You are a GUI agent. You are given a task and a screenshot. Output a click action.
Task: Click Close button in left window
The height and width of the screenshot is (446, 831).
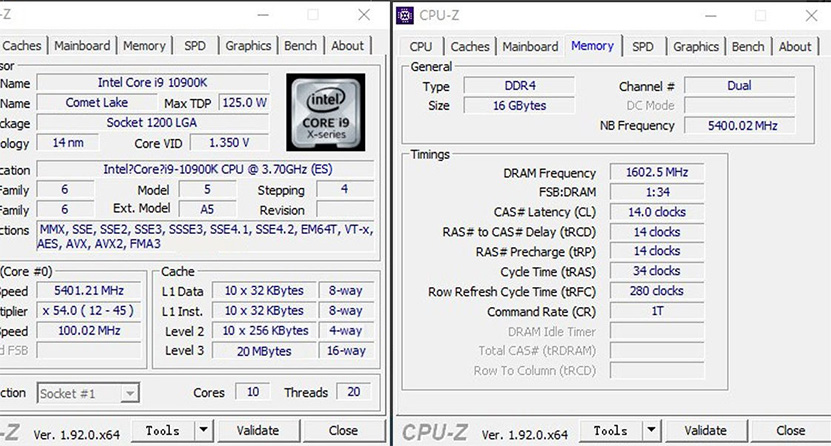(x=343, y=431)
